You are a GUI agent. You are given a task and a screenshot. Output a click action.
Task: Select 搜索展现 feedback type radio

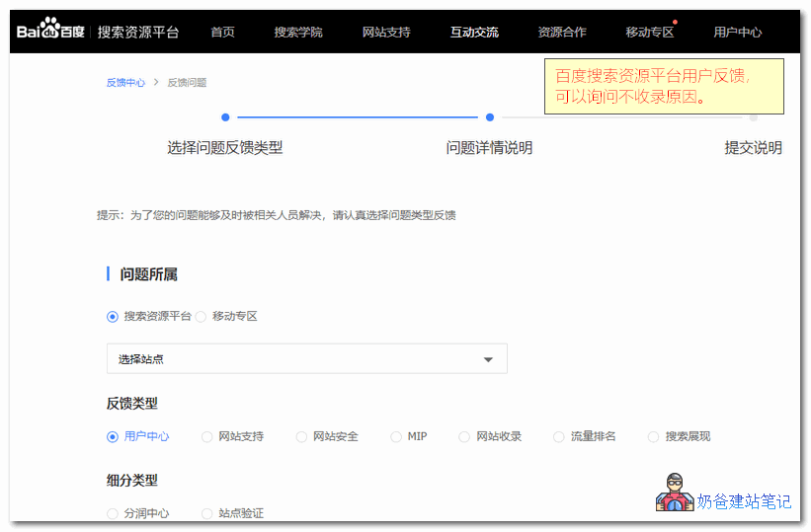point(654,437)
